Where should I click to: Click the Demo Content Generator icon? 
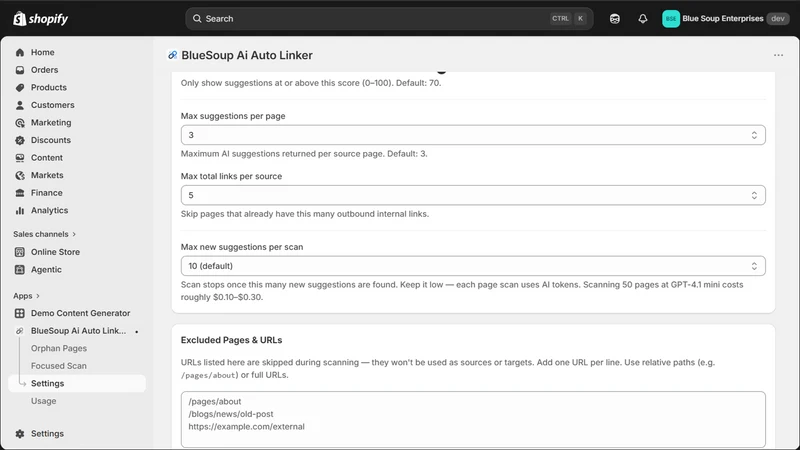20,313
